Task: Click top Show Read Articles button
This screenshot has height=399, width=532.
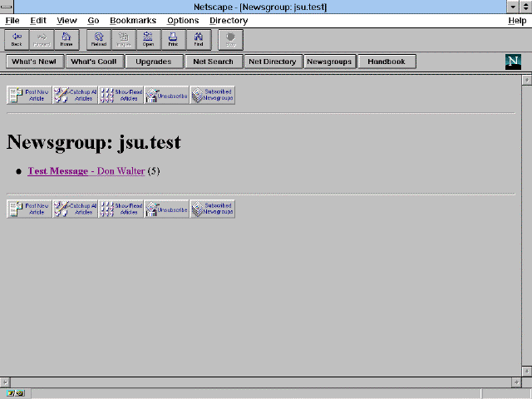Action: pos(121,95)
